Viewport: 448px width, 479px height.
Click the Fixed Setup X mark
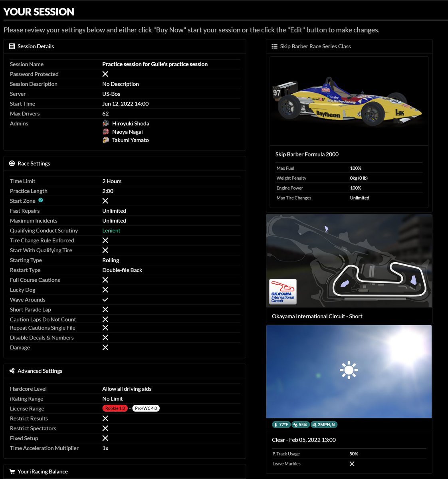(105, 438)
